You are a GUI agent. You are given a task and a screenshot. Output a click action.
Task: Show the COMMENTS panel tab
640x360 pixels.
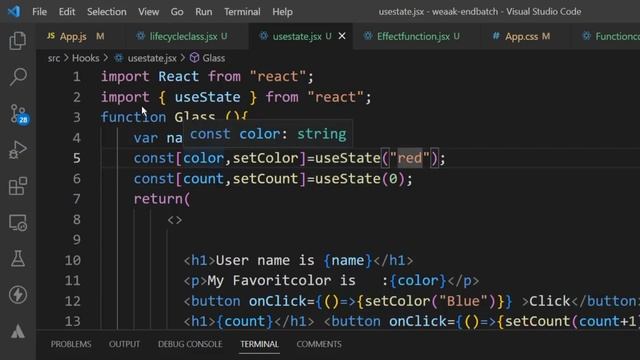pyautogui.click(x=319, y=344)
